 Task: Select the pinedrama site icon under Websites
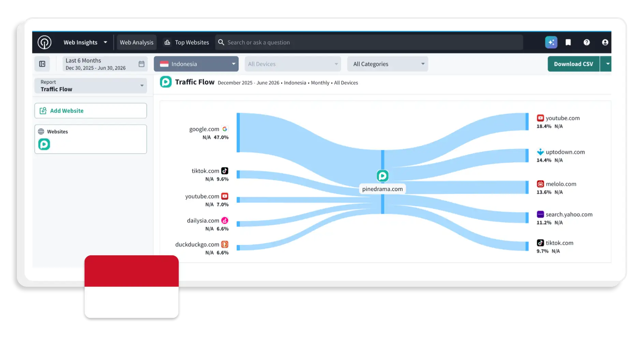(x=44, y=144)
